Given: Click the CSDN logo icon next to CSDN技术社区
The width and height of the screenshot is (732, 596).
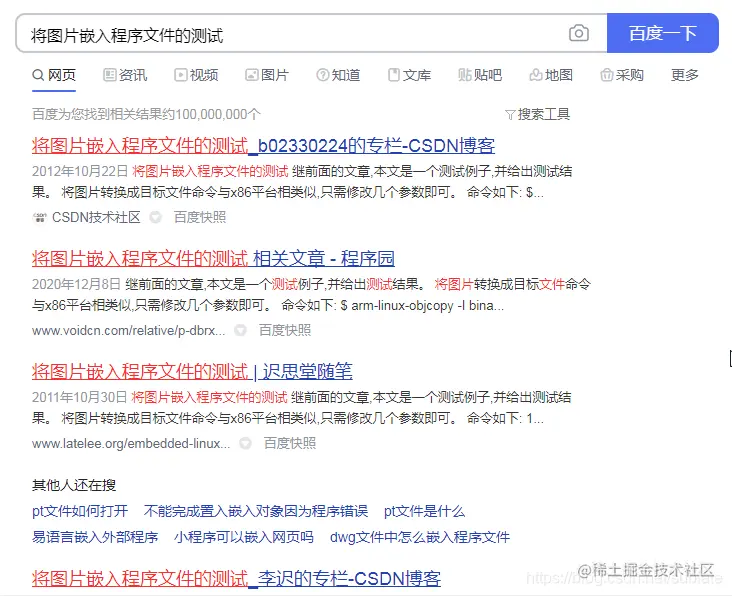Looking at the screenshot, I should click(40, 217).
